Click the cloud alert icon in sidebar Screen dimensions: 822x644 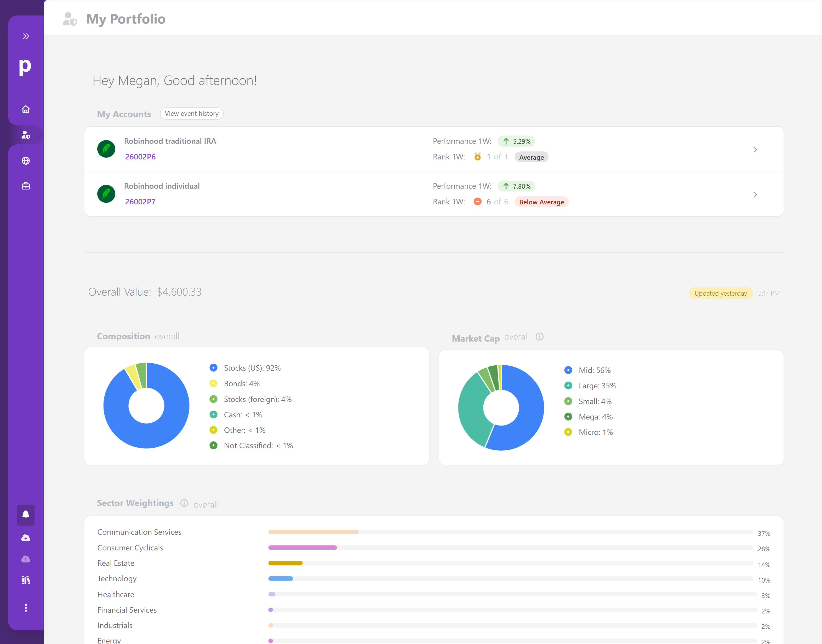click(25, 559)
